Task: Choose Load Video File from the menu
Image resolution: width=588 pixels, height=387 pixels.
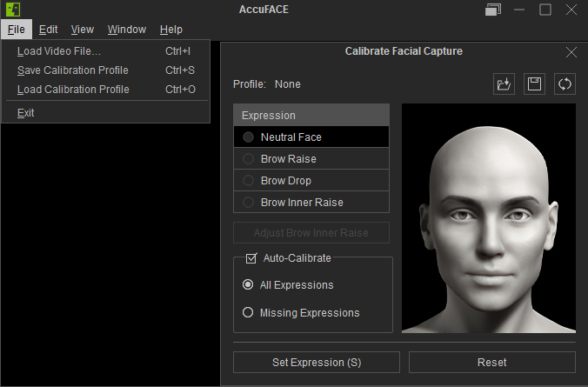Action: [x=106, y=51]
